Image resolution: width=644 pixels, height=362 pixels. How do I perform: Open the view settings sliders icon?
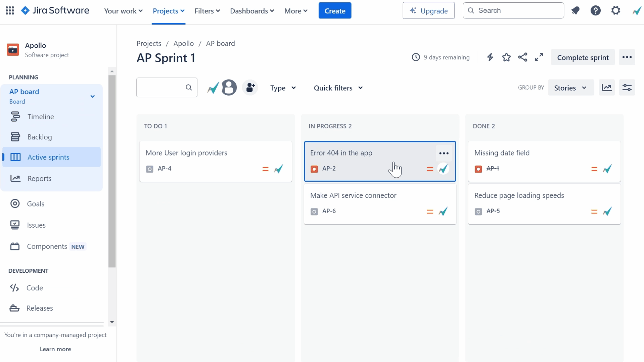tap(627, 88)
